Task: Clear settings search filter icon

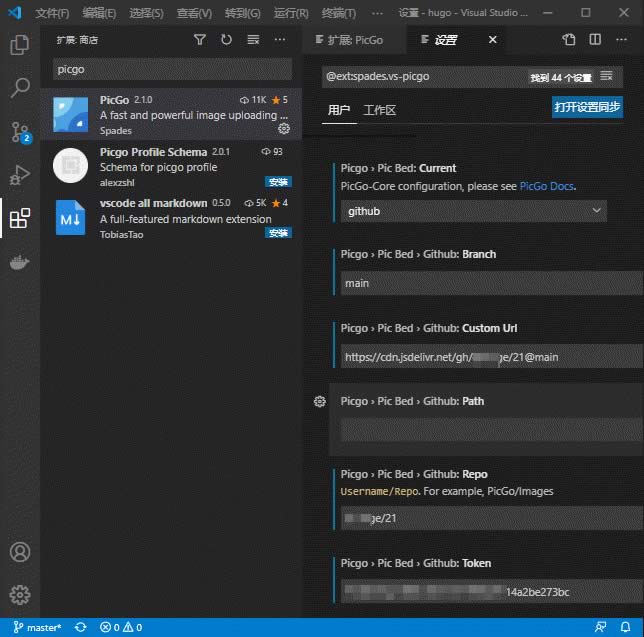Action: pos(606,76)
